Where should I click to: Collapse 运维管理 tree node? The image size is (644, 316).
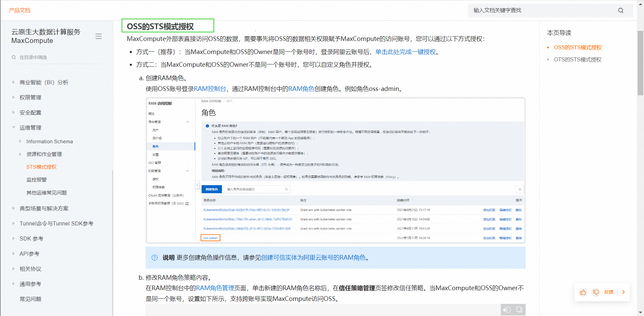click(13, 127)
